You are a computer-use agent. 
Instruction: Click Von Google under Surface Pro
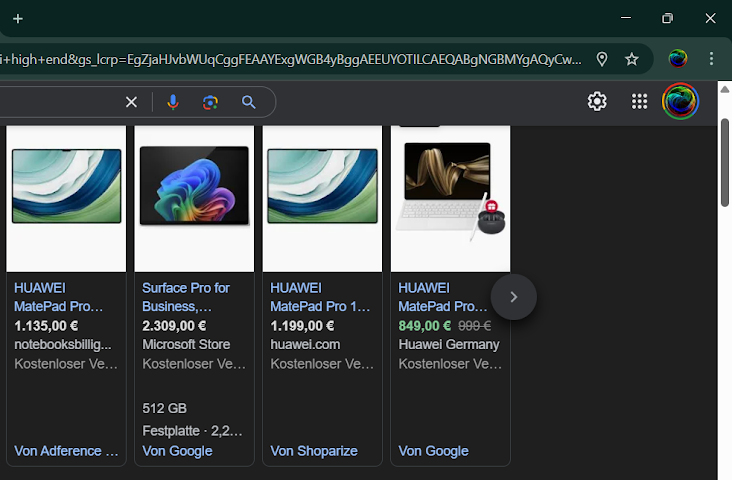tap(177, 451)
